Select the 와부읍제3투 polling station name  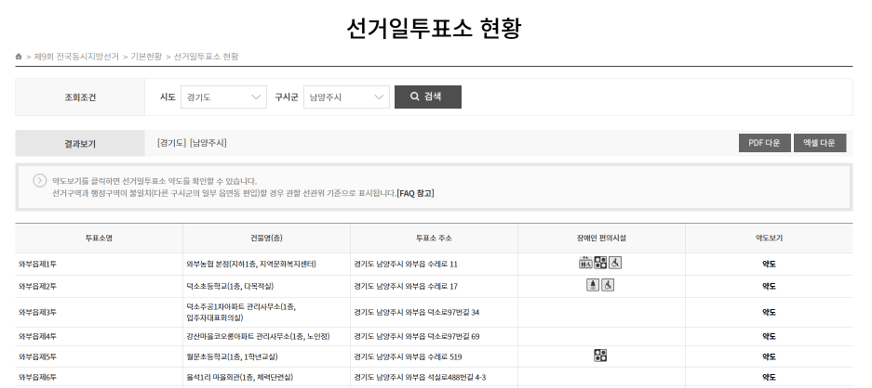37,312
